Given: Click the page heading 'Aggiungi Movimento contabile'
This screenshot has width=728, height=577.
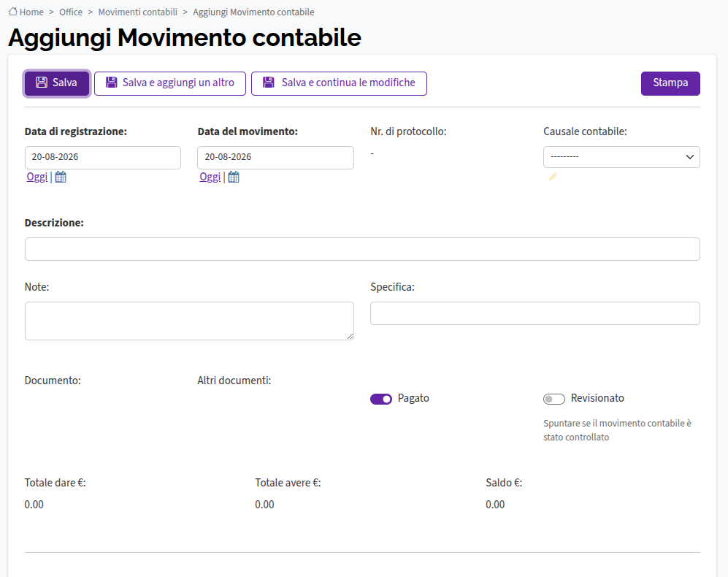Looking at the screenshot, I should pyautogui.click(x=185, y=38).
